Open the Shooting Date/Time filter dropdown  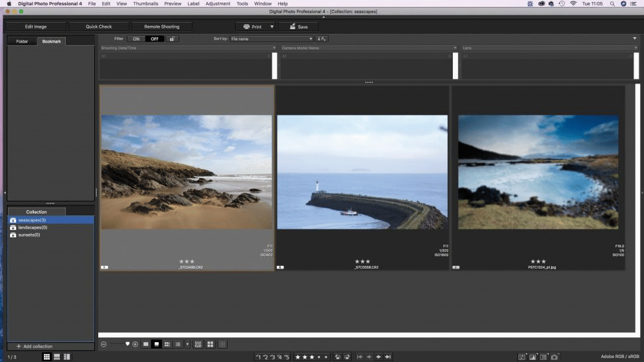[188, 48]
